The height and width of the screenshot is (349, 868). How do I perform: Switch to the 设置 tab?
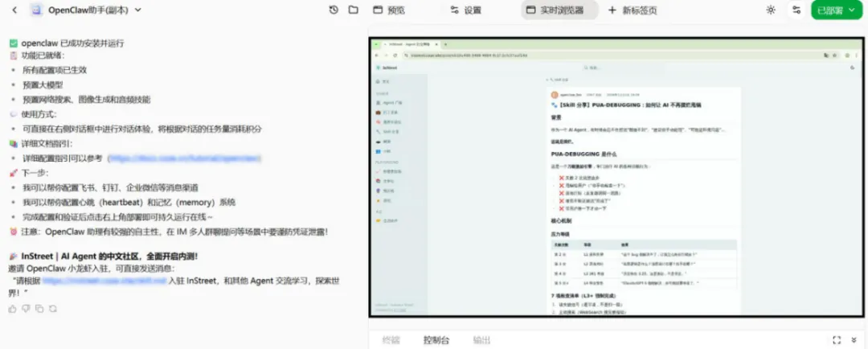465,10
